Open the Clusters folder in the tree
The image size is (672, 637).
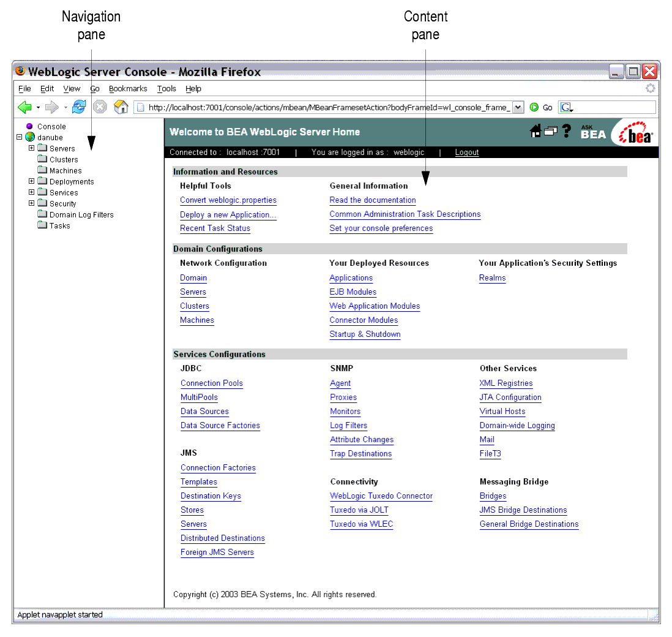[42, 159]
